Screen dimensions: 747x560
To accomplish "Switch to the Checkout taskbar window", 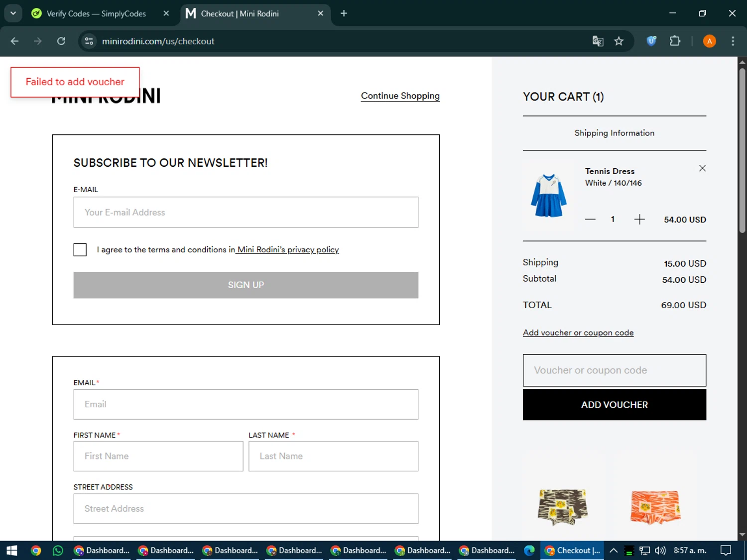I will tap(572, 550).
